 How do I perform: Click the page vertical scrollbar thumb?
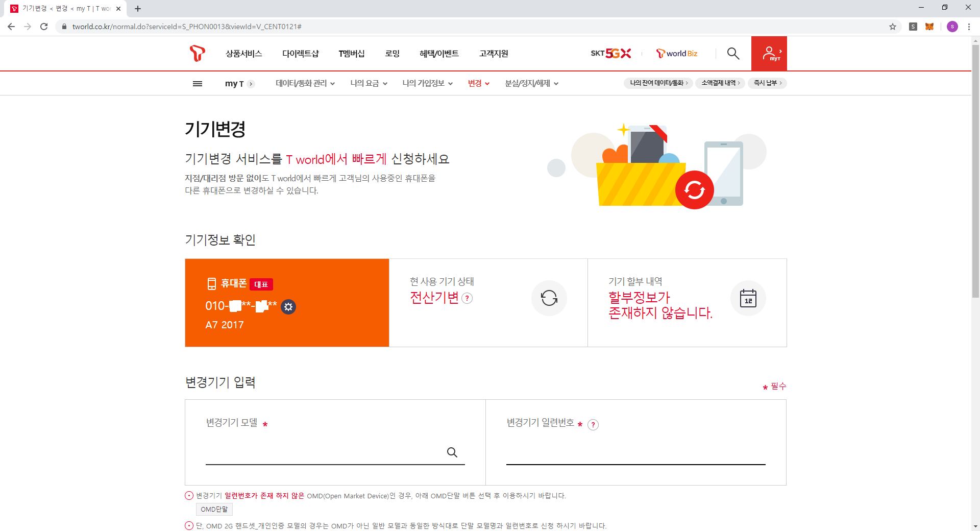(975, 171)
